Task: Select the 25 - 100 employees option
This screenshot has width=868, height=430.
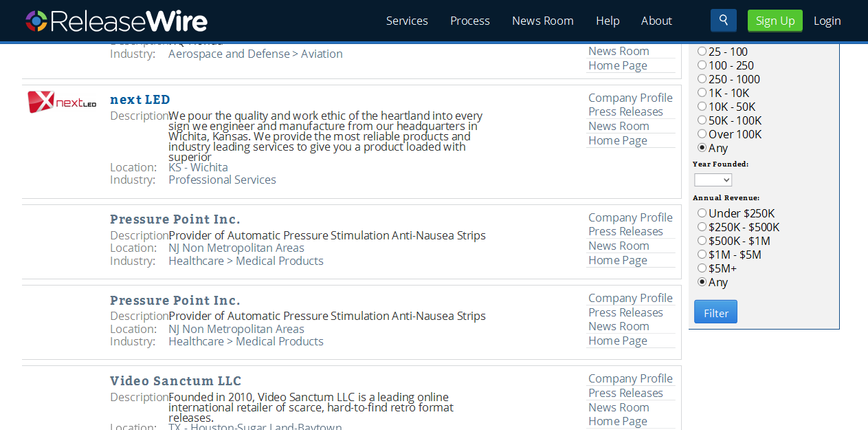Action: point(702,52)
